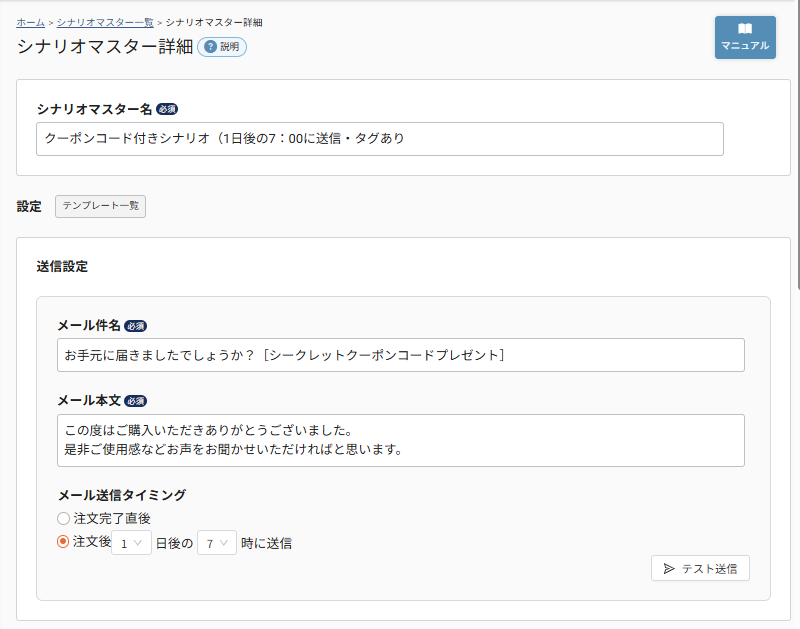Open the days-after-order dropdown showing 1
Screen dimensions: 800x629
131,543
